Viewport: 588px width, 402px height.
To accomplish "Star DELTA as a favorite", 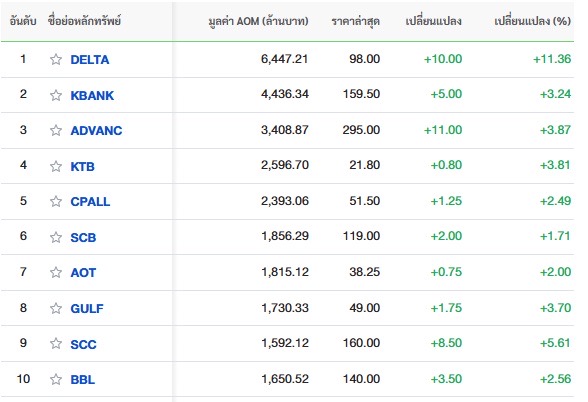I will 56,59.
